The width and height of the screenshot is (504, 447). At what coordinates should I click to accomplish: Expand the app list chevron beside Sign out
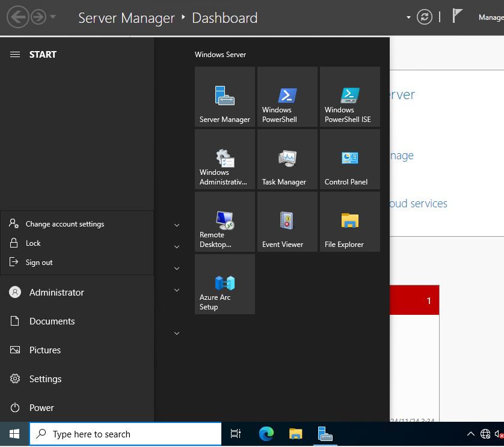[x=177, y=268]
